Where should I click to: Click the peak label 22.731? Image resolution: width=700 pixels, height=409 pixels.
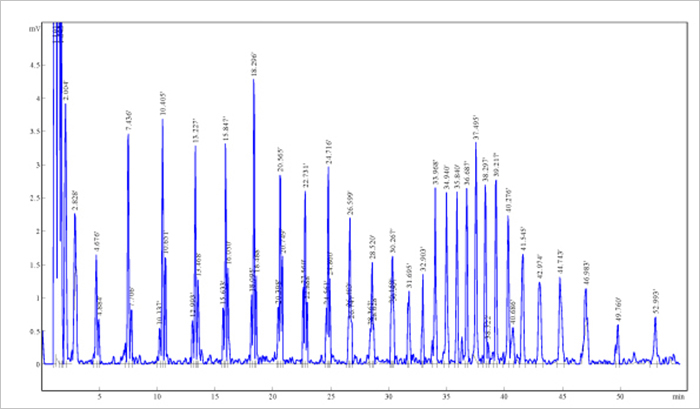306,174
